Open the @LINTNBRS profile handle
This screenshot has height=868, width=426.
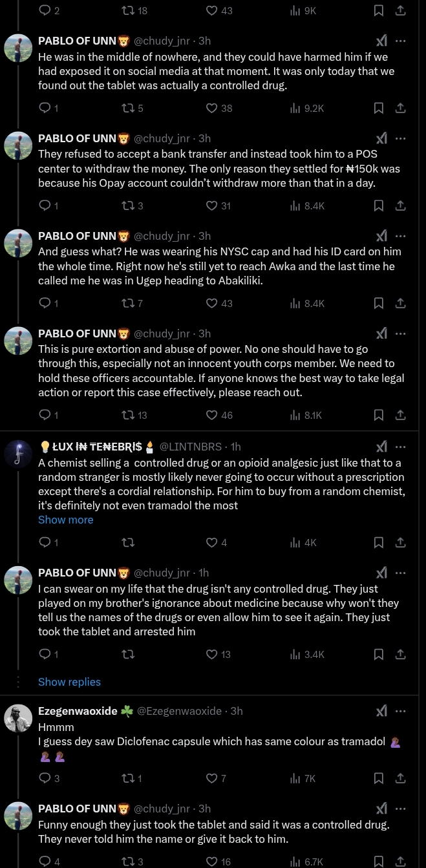(191, 446)
